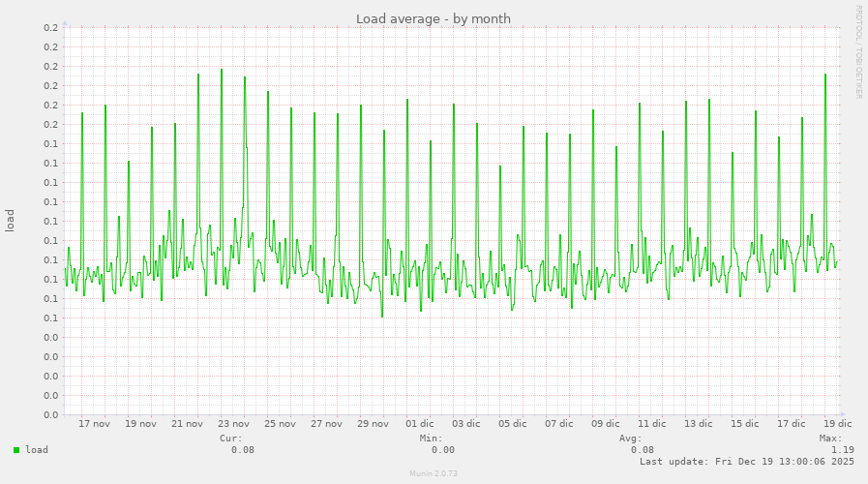The height and width of the screenshot is (484, 868).
Task: Click the green load legend color swatch
Action: [x=16, y=450]
